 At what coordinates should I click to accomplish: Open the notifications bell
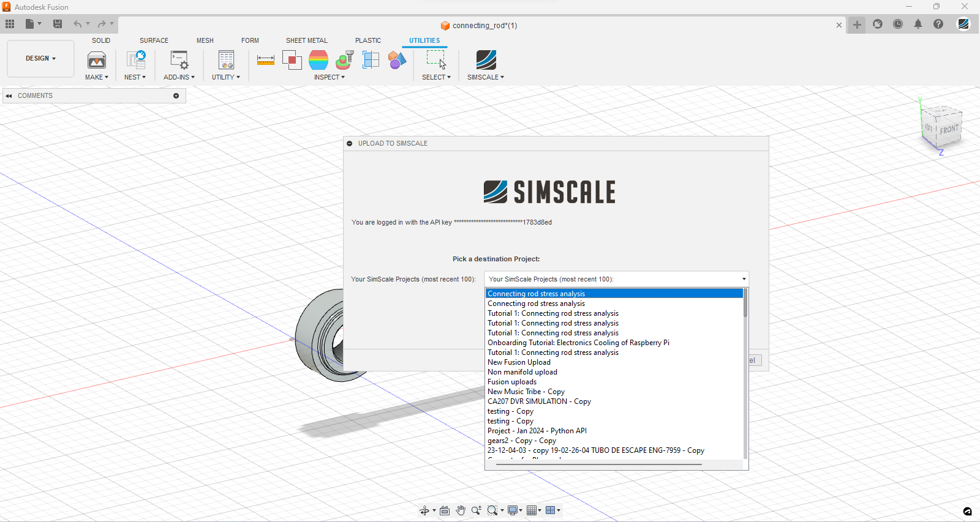click(918, 24)
